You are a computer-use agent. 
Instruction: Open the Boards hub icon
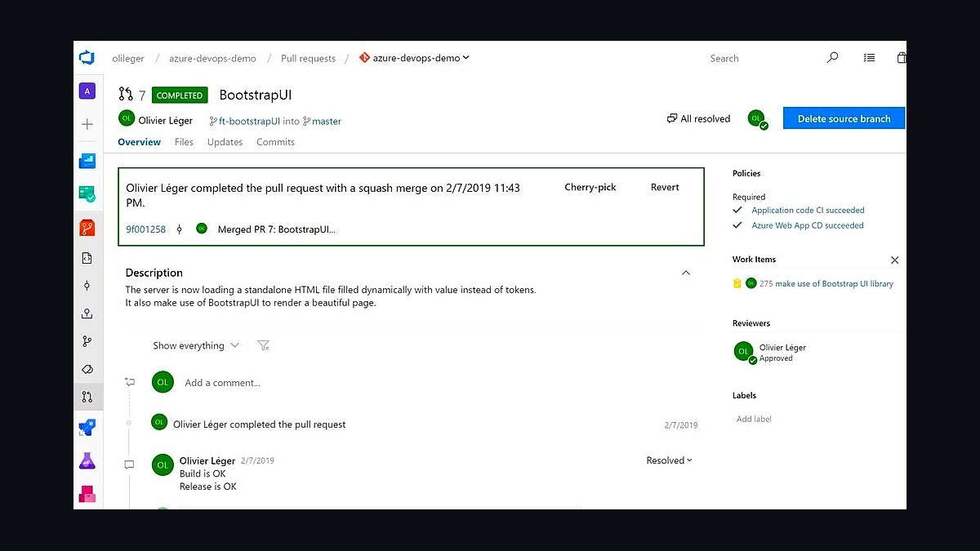pyautogui.click(x=87, y=194)
